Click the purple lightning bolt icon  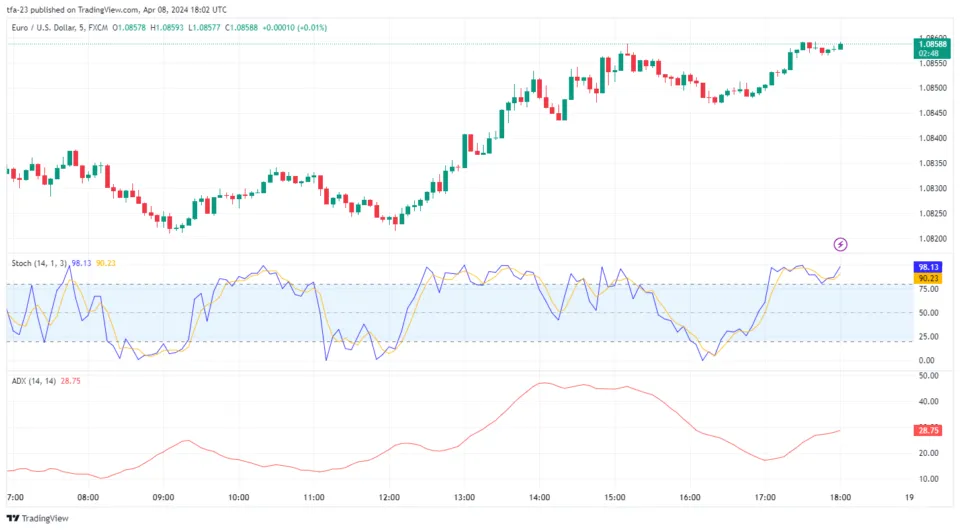841,244
